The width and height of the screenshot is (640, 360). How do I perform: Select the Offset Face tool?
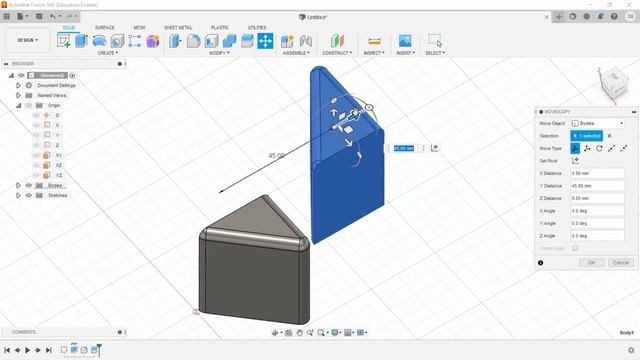247,41
